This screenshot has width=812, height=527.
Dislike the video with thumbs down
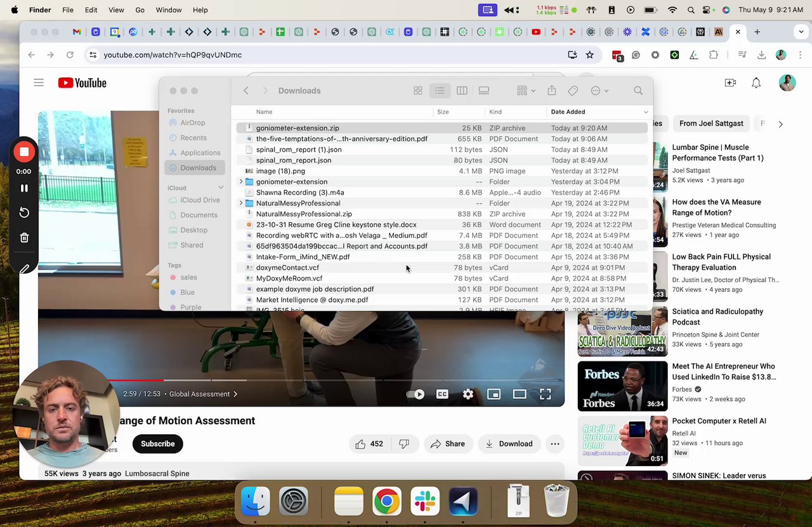404,444
